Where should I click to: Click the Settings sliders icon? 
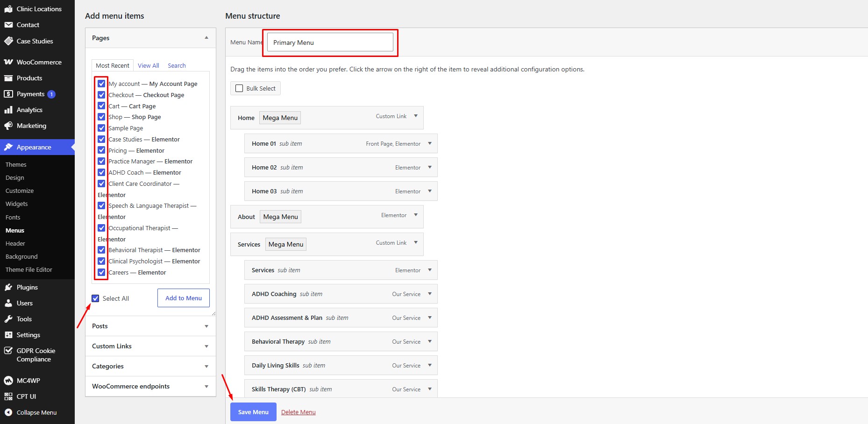click(8, 335)
